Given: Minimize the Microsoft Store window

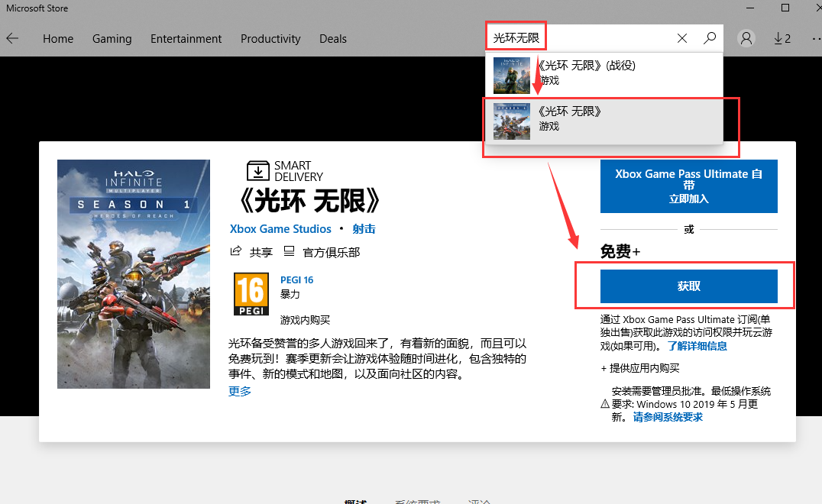Looking at the screenshot, I should pos(750,8).
